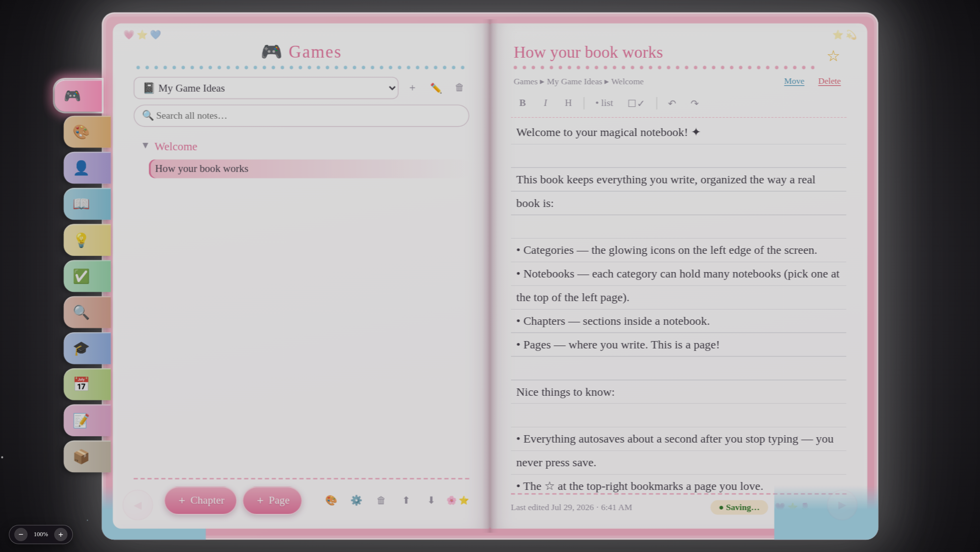Click the Delete link
Image resolution: width=980 pixels, height=552 pixels.
829,81
